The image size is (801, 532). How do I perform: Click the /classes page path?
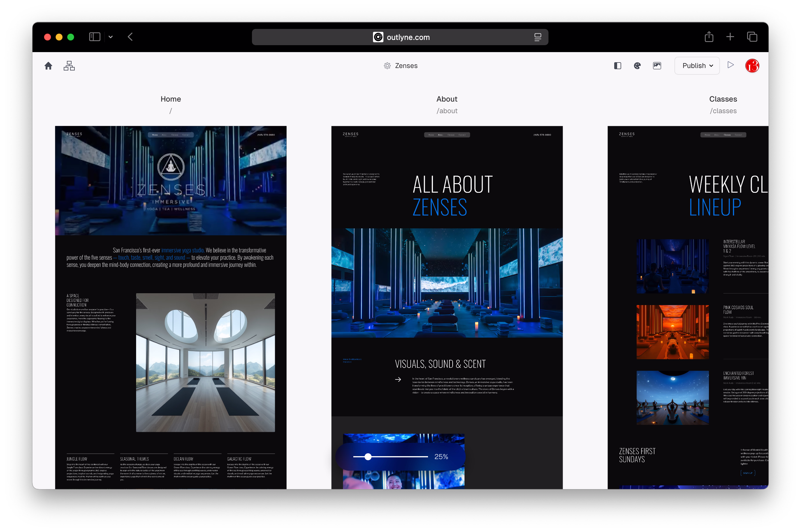tap(723, 111)
